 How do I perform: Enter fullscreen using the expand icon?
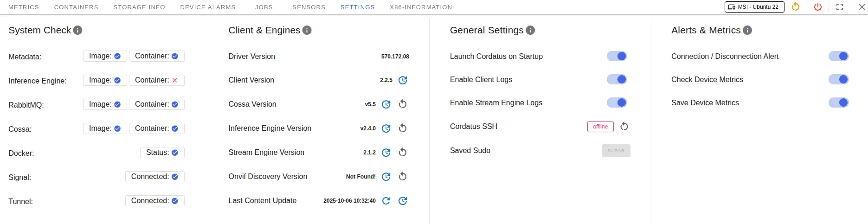[840, 7]
